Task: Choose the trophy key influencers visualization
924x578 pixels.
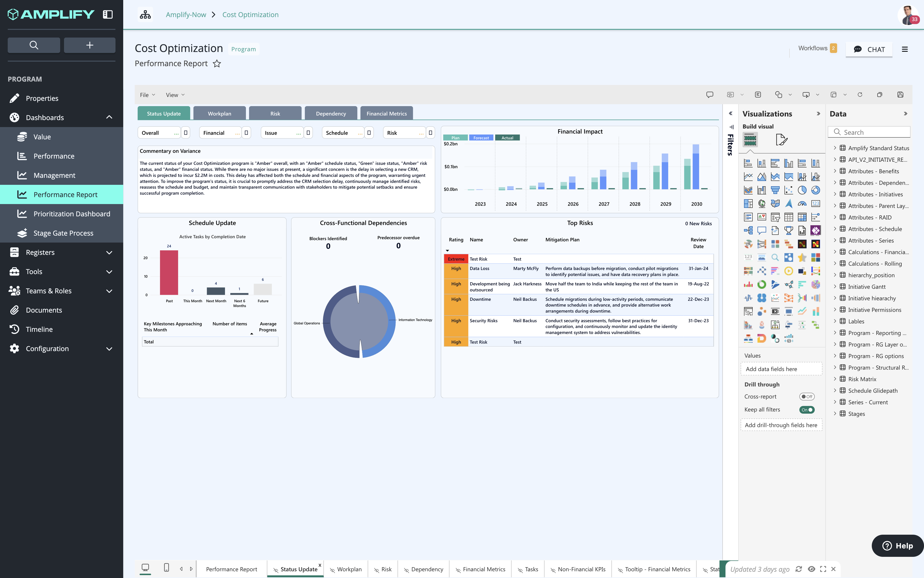Action: [789, 231]
